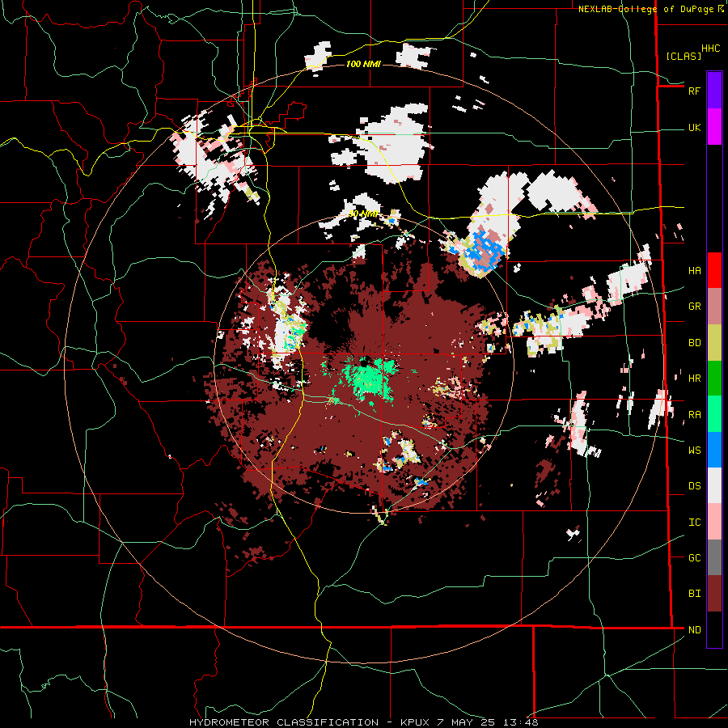Click the GC legend label
This screenshot has height=728, width=728.
click(694, 557)
